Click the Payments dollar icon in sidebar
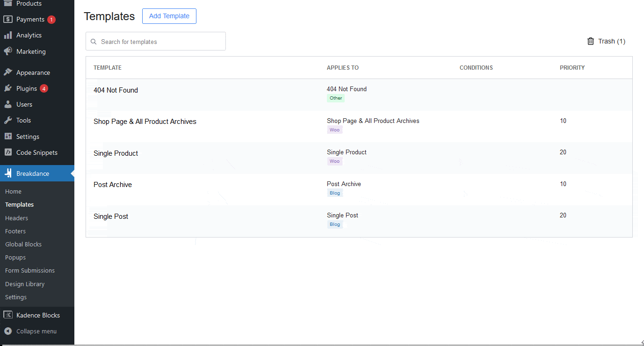Image resolution: width=644 pixels, height=346 pixels. point(8,20)
